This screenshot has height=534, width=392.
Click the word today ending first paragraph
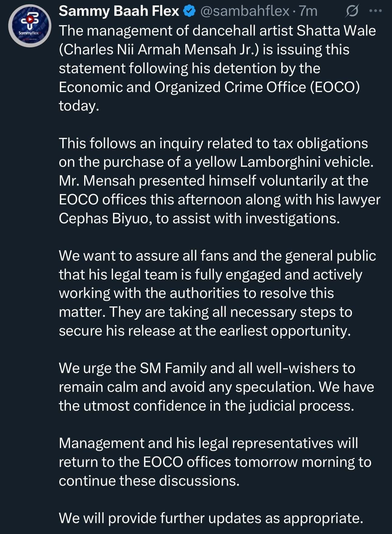tap(78, 106)
